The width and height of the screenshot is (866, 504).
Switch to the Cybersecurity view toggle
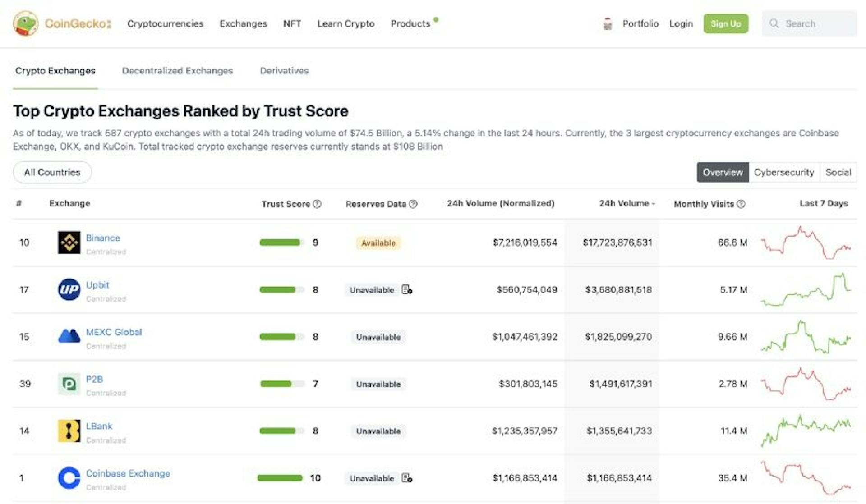(x=784, y=172)
